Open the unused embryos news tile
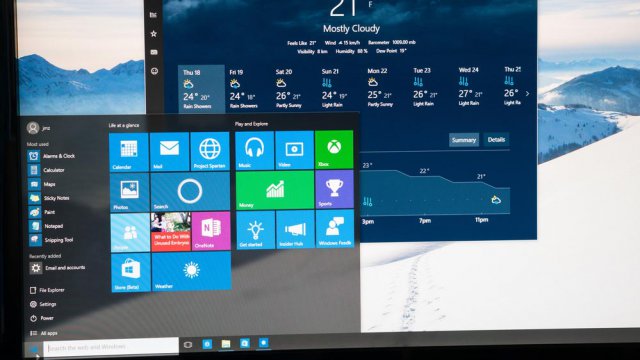The width and height of the screenshot is (640, 360). click(171, 232)
